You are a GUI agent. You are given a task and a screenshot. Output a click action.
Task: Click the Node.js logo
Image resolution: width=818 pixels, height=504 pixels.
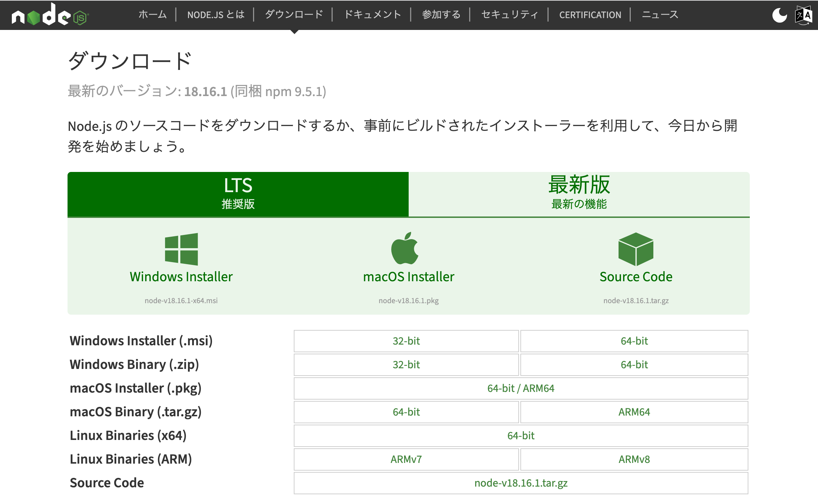coord(50,15)
